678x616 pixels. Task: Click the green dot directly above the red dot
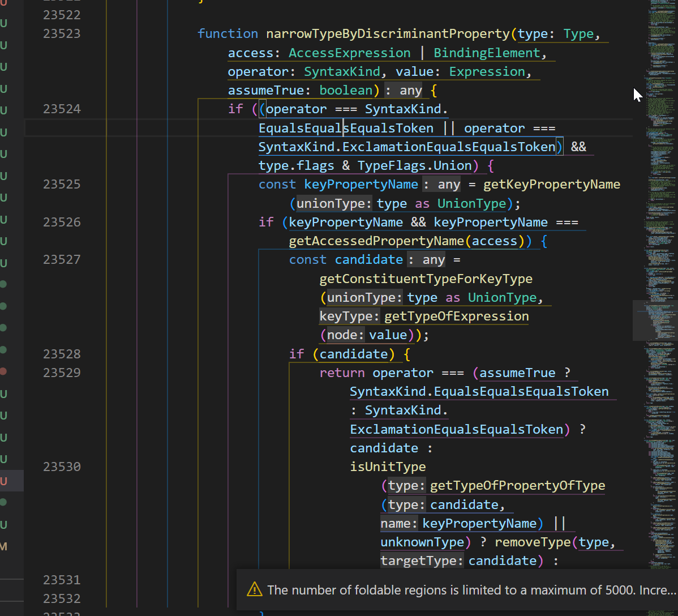point(4,349)
